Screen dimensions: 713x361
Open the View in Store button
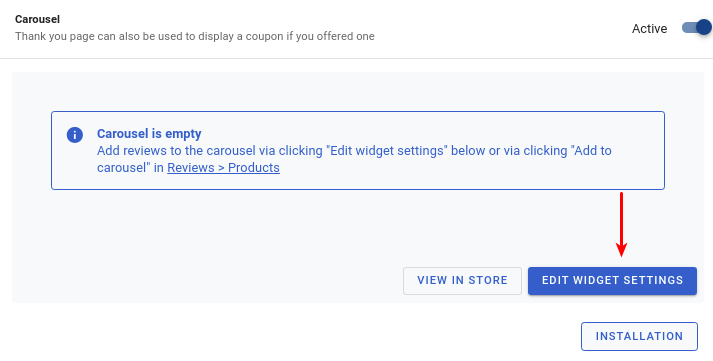pyautogui.click(x=462, y=281)
